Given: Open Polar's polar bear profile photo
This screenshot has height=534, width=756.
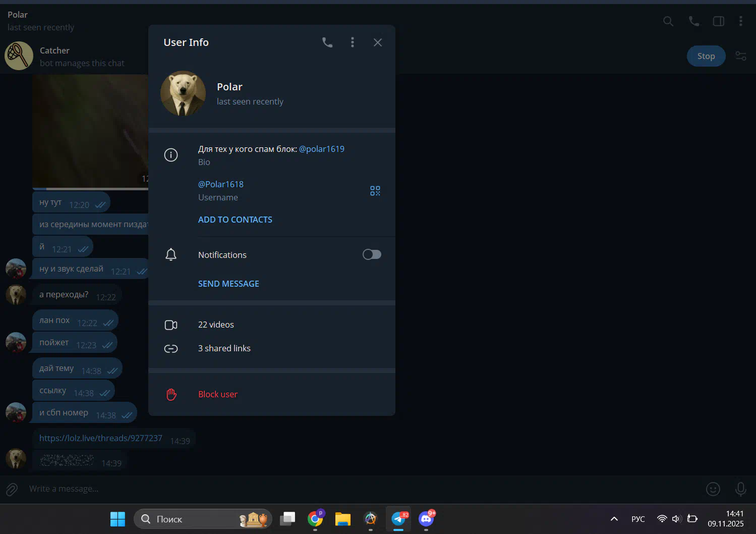Looking at the screenshot, I should click(183, 93).
